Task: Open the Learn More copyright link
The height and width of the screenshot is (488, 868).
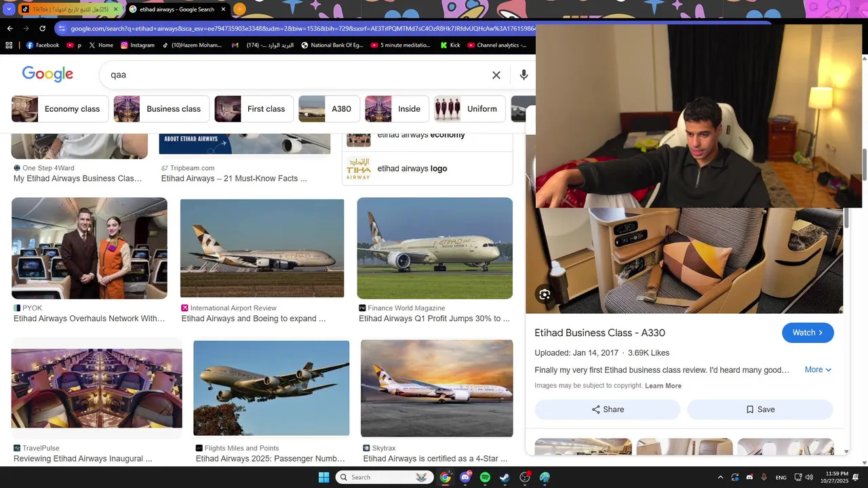Action: [663, 386]
